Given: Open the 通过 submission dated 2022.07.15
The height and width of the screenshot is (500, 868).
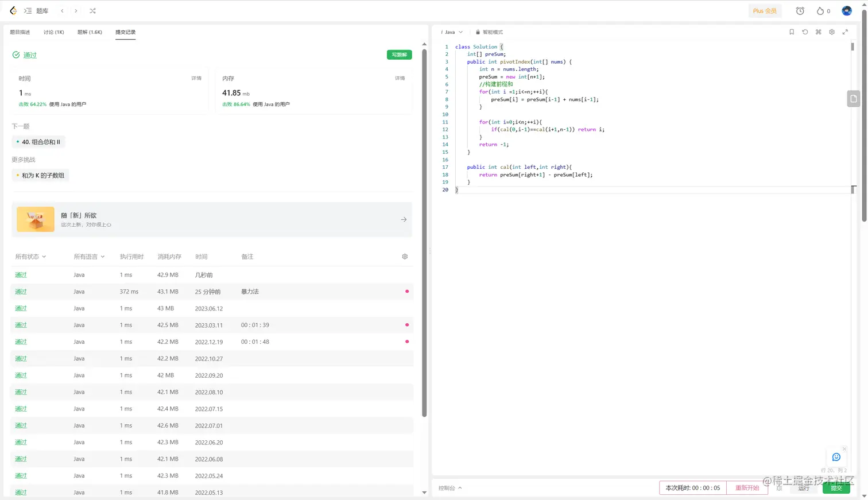Looking at the screenshot, I should click(21, 409).
